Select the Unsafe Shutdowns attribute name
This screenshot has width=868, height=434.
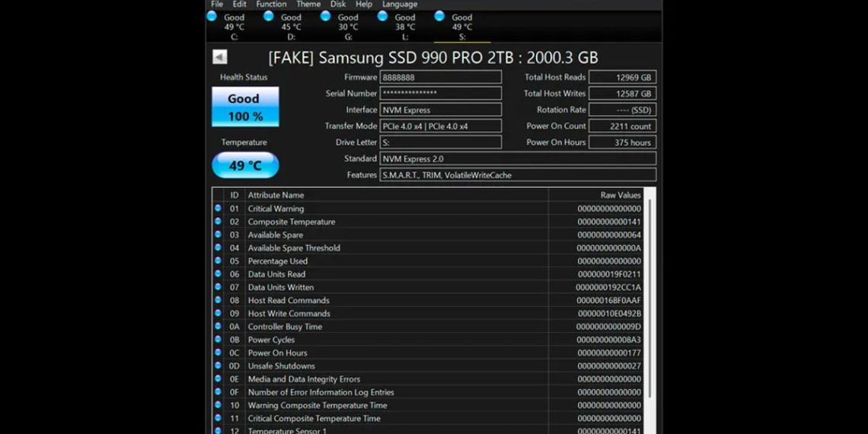pos(281,366)
